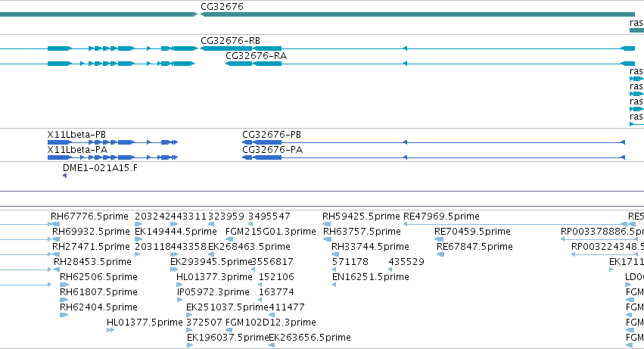Open EST entry EK263656.5prime

pos(310,338)
